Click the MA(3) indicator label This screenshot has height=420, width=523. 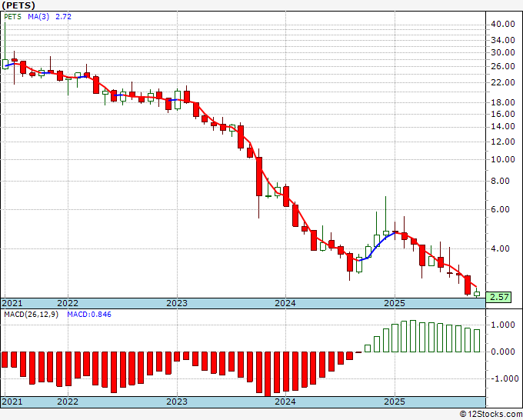pyautogui.click(x=38, y=17)
